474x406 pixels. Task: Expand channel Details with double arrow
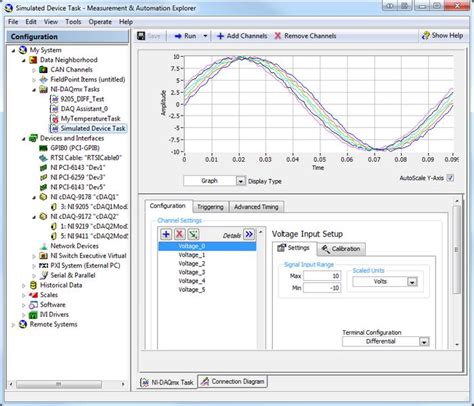(x=249, y=234)
